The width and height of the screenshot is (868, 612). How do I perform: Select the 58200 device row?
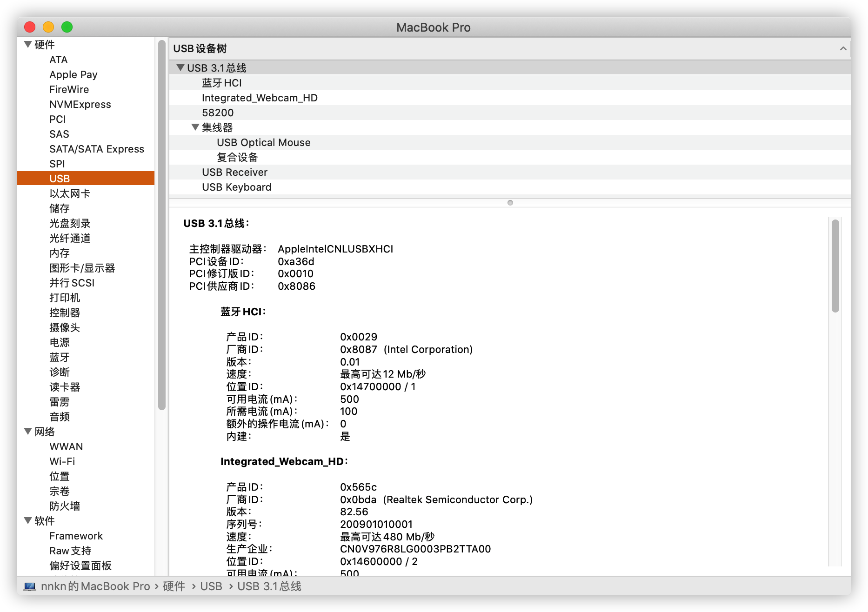point(510,113)
